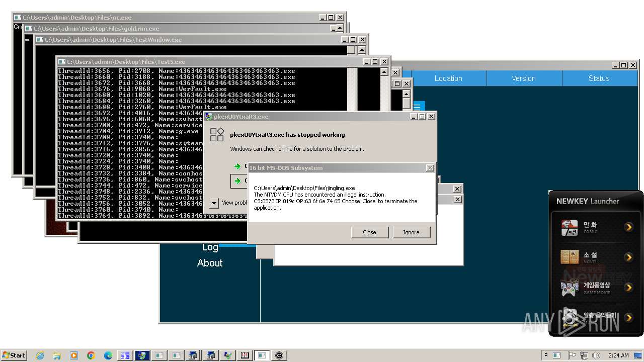Open the gold.rim.exe console system menu icon
The height and width of the screenshot is (362, 644).
pos(28,29)
